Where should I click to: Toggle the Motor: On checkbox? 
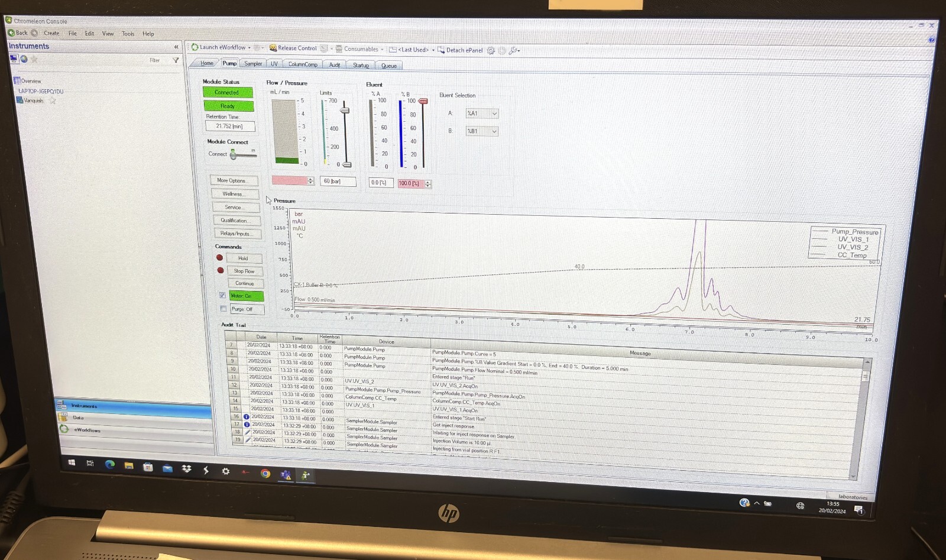[x=222, y=296]
